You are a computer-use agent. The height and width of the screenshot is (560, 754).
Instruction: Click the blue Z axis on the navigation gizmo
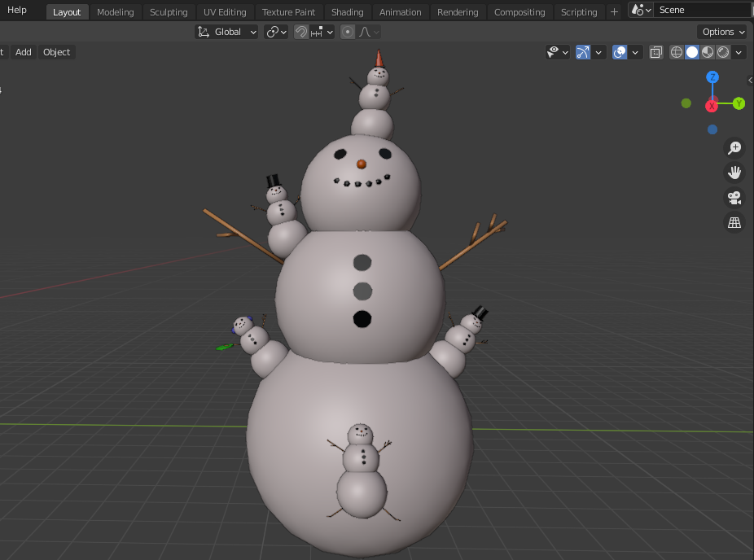coord(712,77)
